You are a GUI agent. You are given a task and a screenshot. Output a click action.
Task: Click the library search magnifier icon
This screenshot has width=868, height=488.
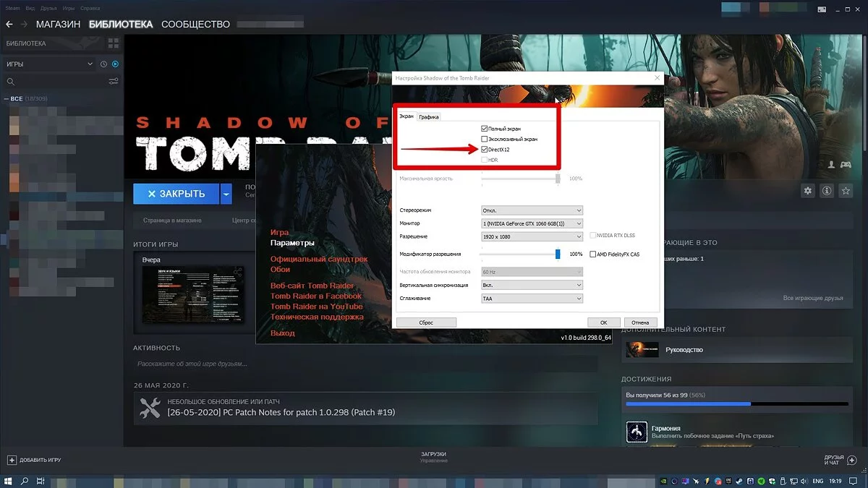pyautogui.click(x=11, y=82)
